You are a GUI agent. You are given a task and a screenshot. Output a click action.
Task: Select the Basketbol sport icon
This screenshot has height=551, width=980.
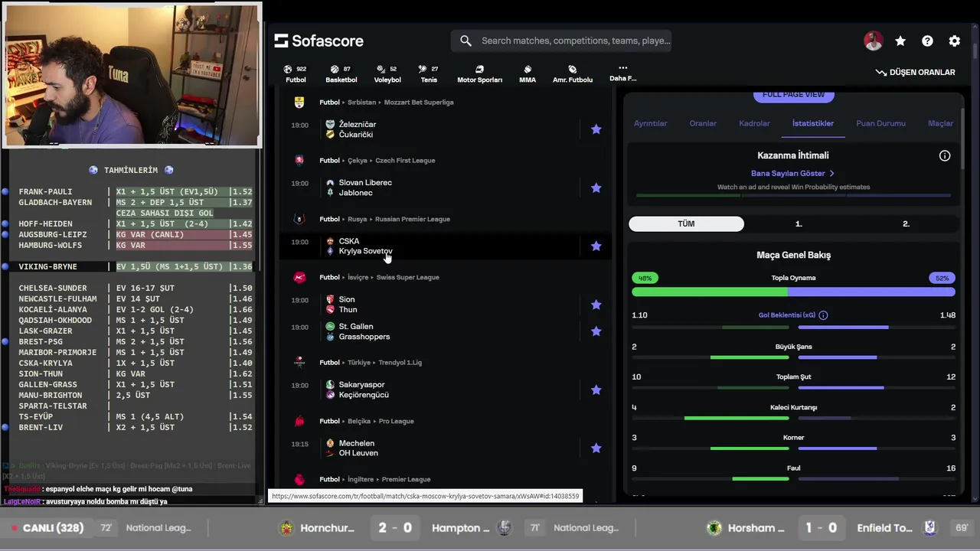[341, 73]
